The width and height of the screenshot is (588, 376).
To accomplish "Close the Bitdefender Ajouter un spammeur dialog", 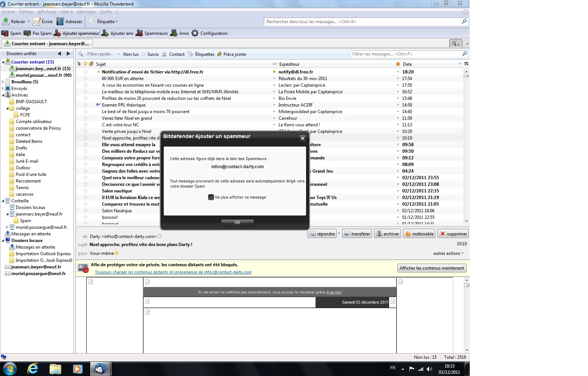I will click(x=302, y=138).
